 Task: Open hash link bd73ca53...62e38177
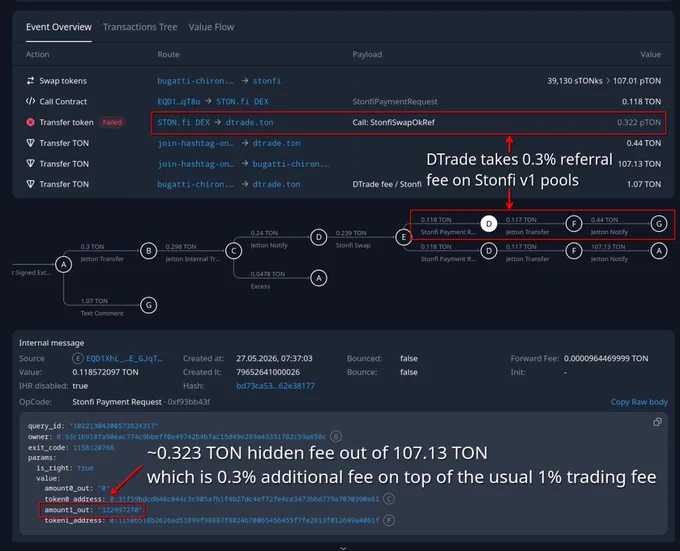tap(275, 386)
